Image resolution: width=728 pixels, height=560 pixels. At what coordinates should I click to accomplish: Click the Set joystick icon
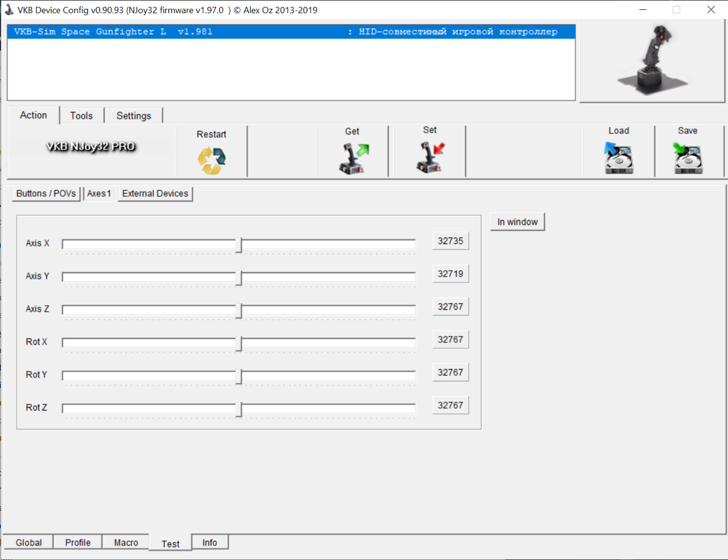coord(431,157)
